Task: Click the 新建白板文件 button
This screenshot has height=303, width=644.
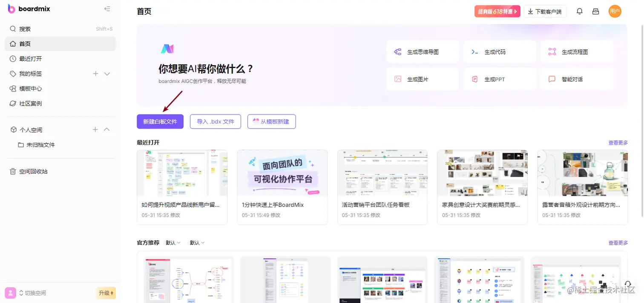Action: pyautogui.click(x=160, y=121)
